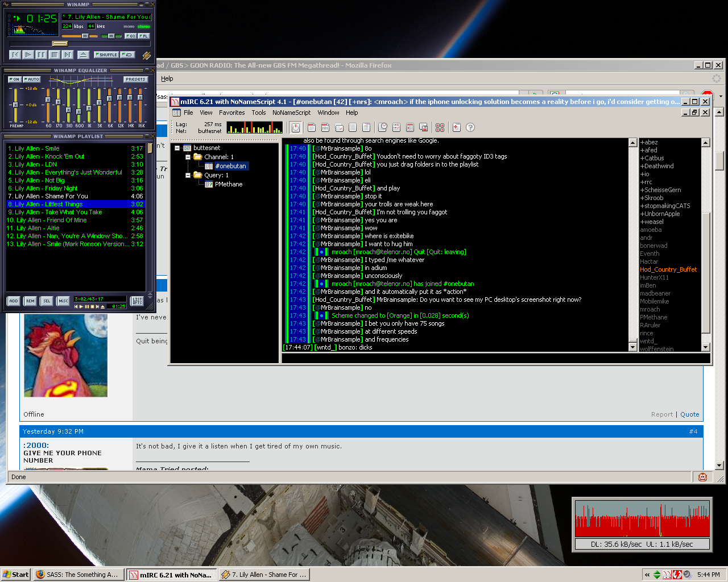728x582 pixels.
Task: Collapse the buttesnet server tree node
Action: click(177, 148)
